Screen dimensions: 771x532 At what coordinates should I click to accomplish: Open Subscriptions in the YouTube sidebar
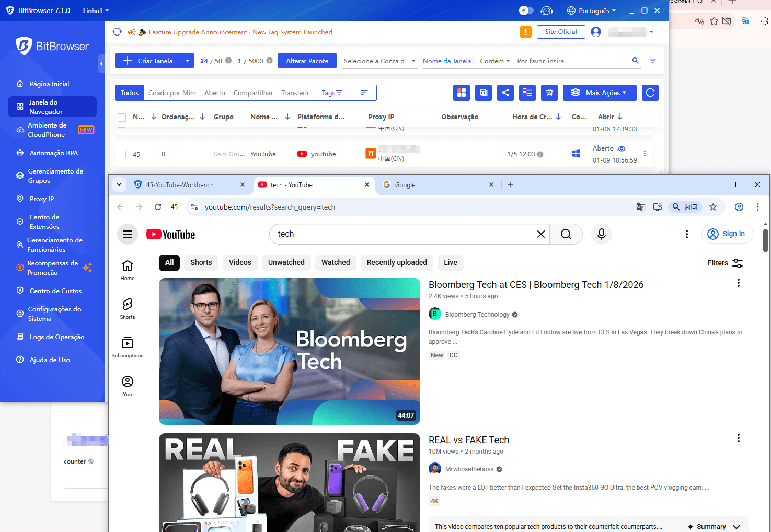coord(127,346)
